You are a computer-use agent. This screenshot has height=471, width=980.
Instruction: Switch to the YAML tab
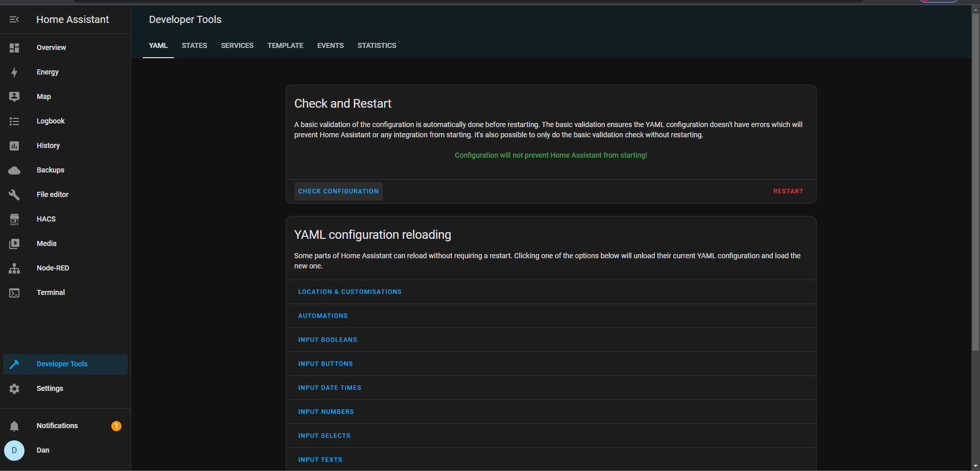pos(158,45)
